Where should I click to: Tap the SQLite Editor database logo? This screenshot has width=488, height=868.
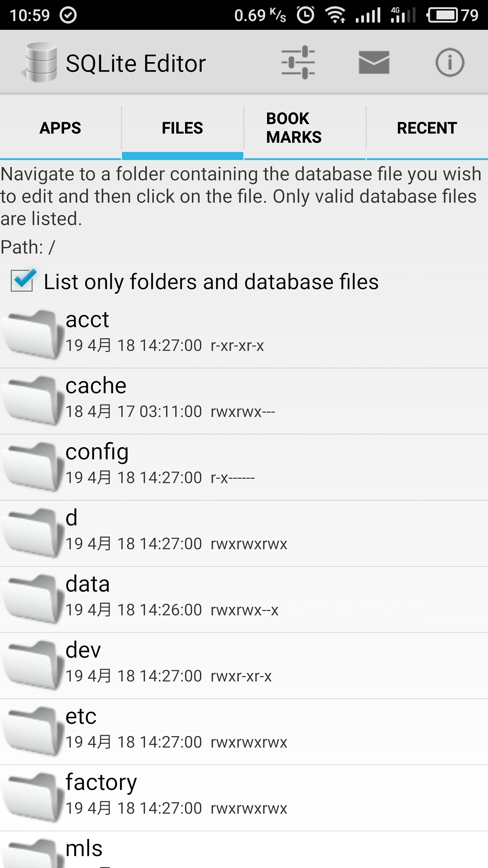tap(40, 62)
